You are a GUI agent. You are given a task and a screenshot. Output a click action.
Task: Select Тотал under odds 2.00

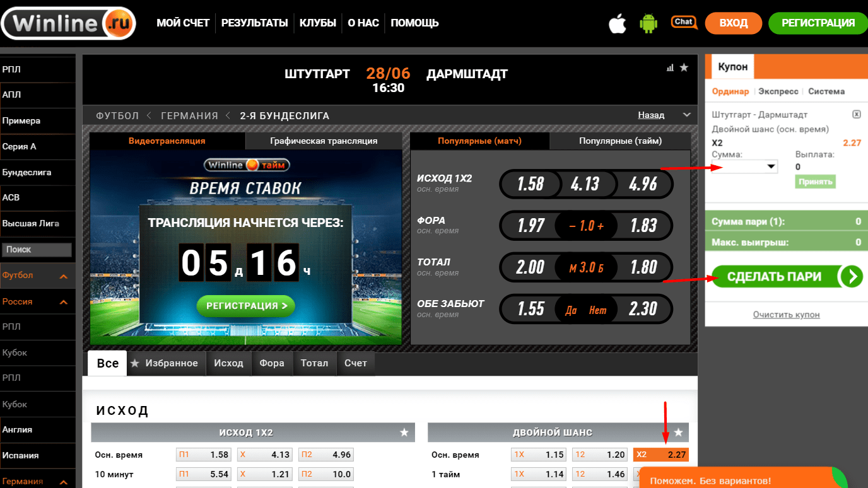(x=530, y=267)
